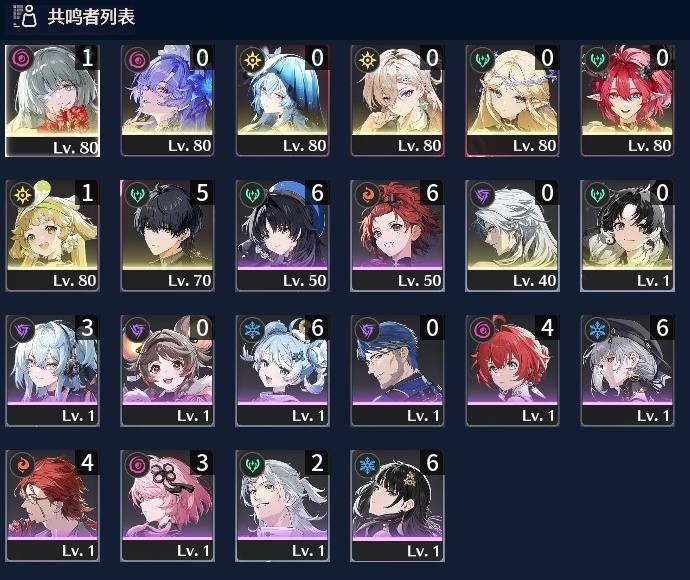Select the brown-haired girl with hair buns

(x=167, y=371)
